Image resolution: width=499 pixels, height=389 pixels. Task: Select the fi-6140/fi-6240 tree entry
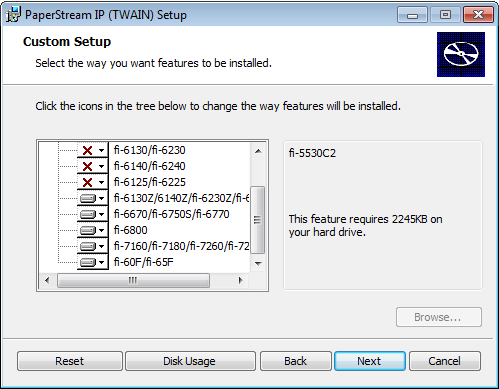(149, 166)
